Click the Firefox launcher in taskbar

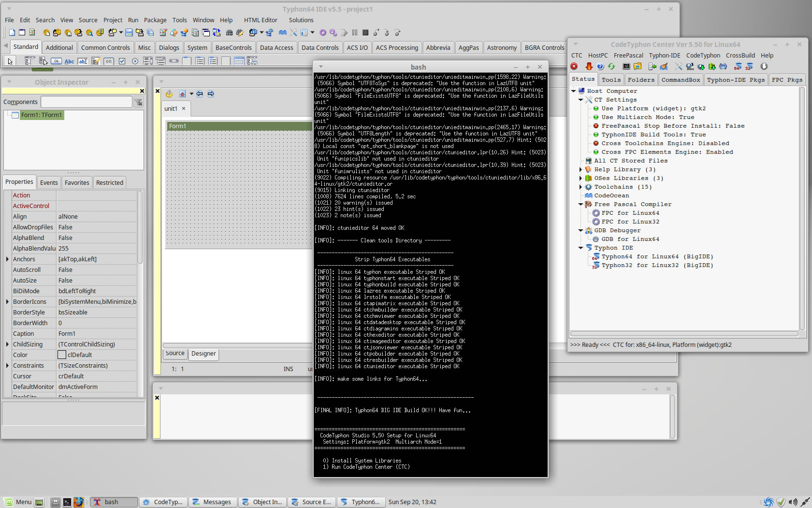tap(79, 502)
